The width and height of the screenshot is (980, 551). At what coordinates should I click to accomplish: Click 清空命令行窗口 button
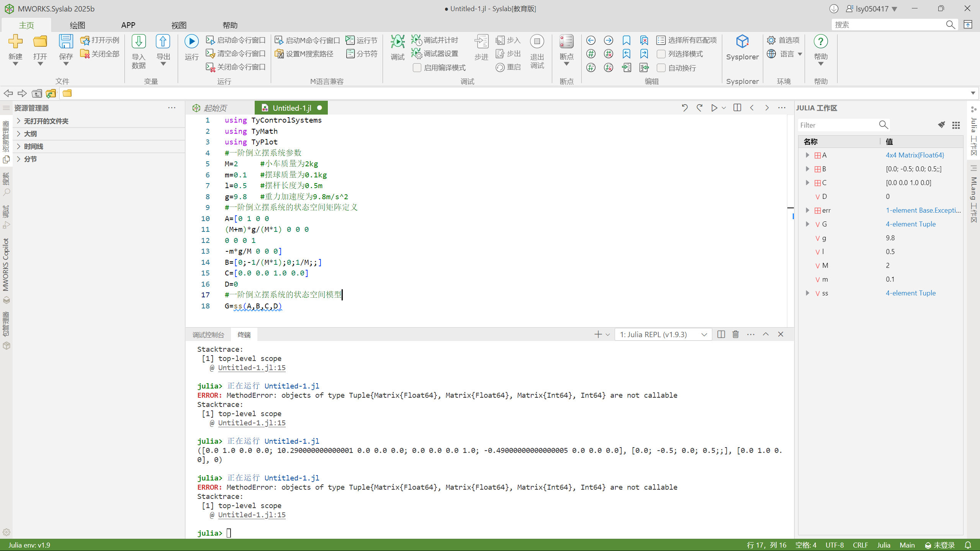[236, 54]
